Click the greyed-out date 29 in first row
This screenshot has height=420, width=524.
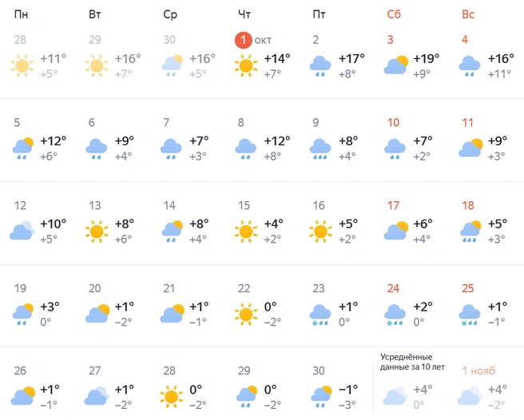(x=94, y=40)
